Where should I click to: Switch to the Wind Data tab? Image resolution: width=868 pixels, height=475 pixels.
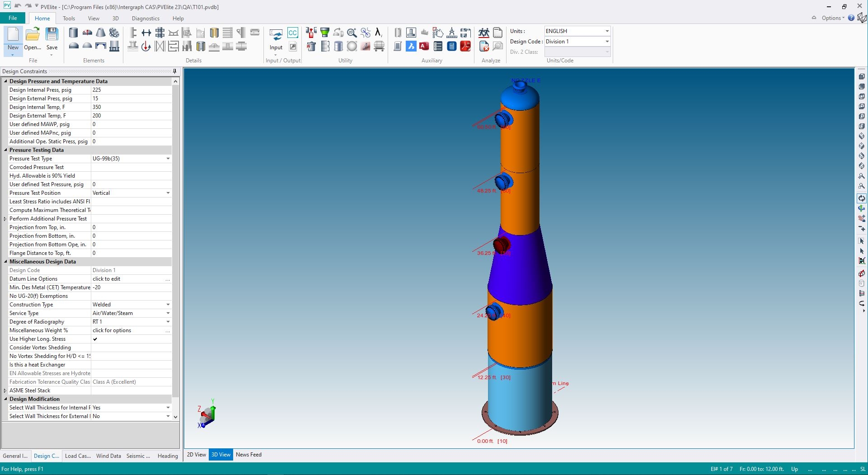108,456
